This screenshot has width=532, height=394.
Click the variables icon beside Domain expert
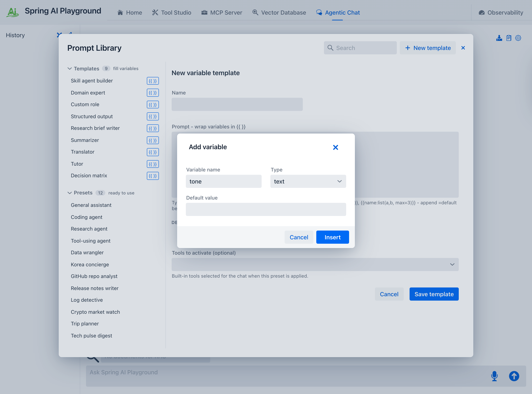[x=153, y=93]
